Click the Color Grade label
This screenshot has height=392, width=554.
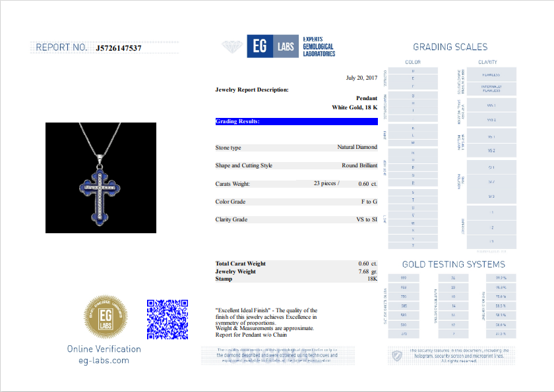coord(230,202)
